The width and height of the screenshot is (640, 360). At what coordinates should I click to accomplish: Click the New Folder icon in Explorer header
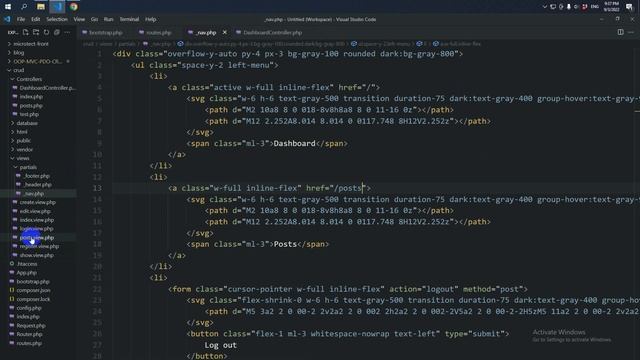pyautogui.click(x=36, y=32)
